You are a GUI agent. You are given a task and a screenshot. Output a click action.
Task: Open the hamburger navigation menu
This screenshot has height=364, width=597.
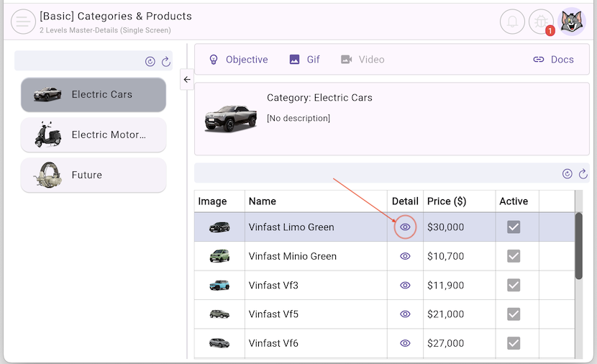coord(23,22)
